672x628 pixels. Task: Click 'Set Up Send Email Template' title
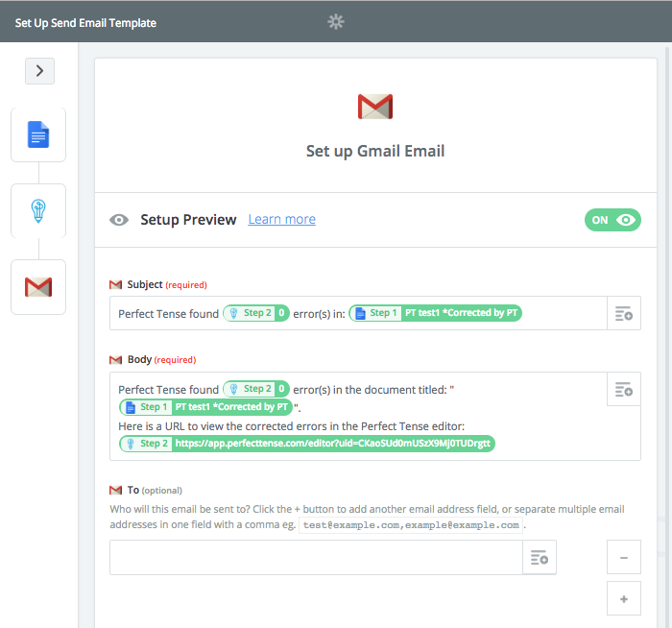(x=85, y=23)
